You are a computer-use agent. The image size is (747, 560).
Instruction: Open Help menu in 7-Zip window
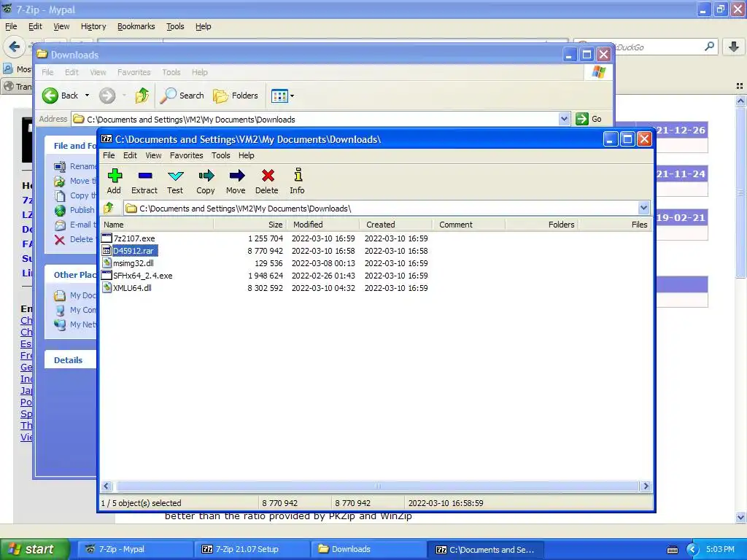247,155
